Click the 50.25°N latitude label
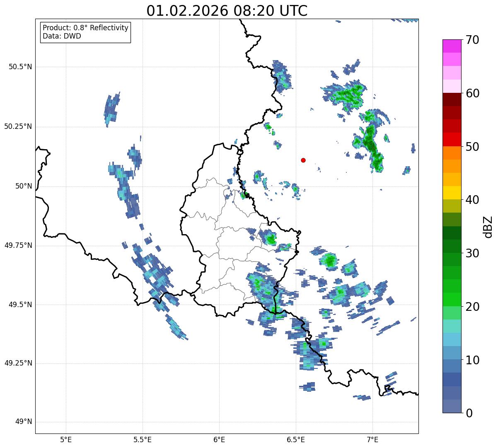The height and width of the screenshot is (448, 498). click(x=18, y=126)
